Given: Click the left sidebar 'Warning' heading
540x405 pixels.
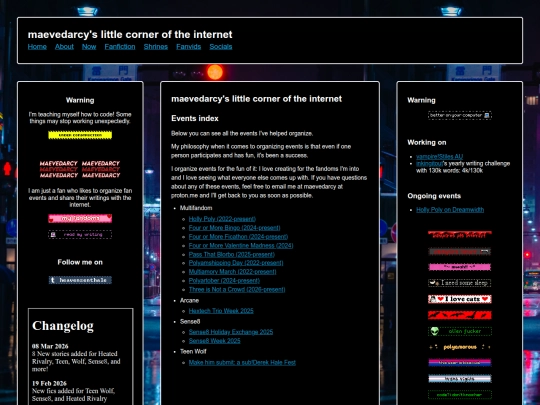Looking at the screenshot, I should (x=80, y=100).
